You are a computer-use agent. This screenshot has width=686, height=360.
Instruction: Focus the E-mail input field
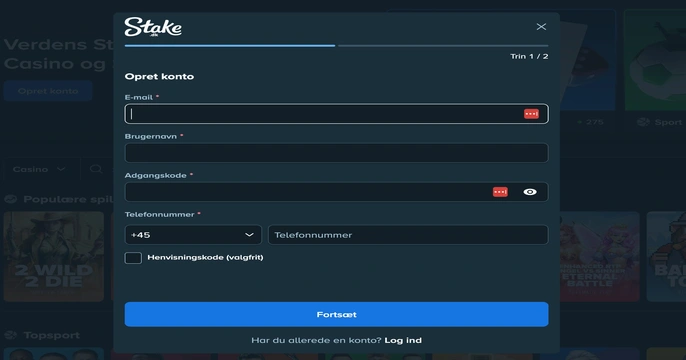(336, 114)
